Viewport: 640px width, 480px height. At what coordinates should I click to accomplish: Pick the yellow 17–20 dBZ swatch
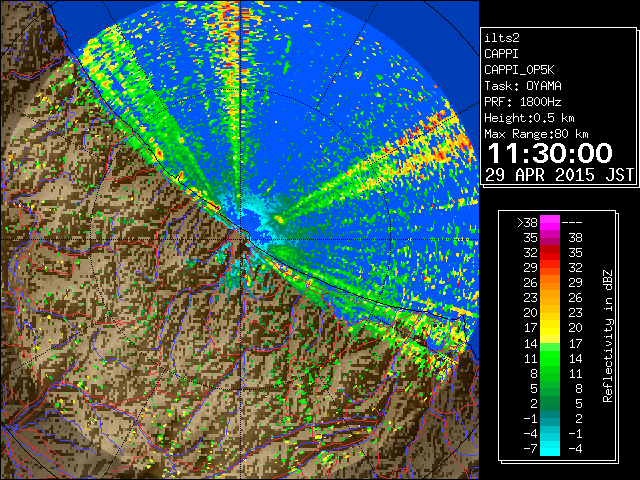pos(550,328)
